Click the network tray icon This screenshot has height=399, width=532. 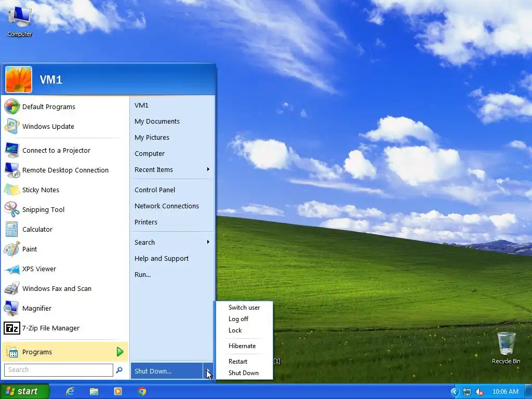coord(467,392)
